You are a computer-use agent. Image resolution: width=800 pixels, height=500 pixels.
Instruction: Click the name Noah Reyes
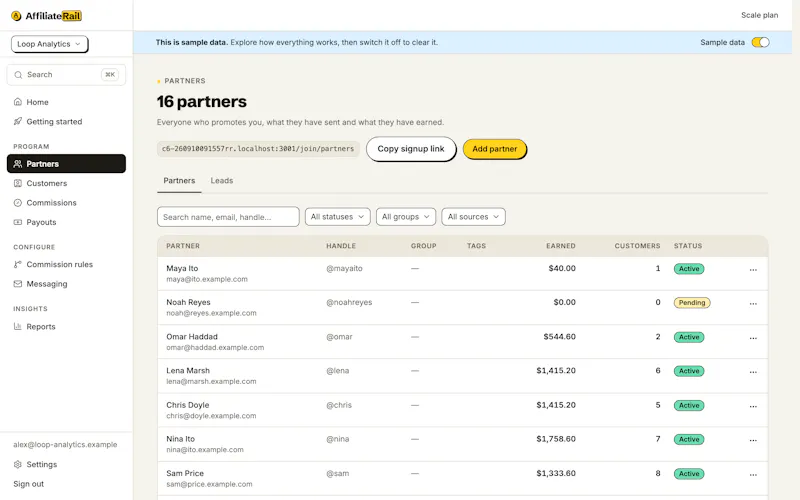point(188,302)
